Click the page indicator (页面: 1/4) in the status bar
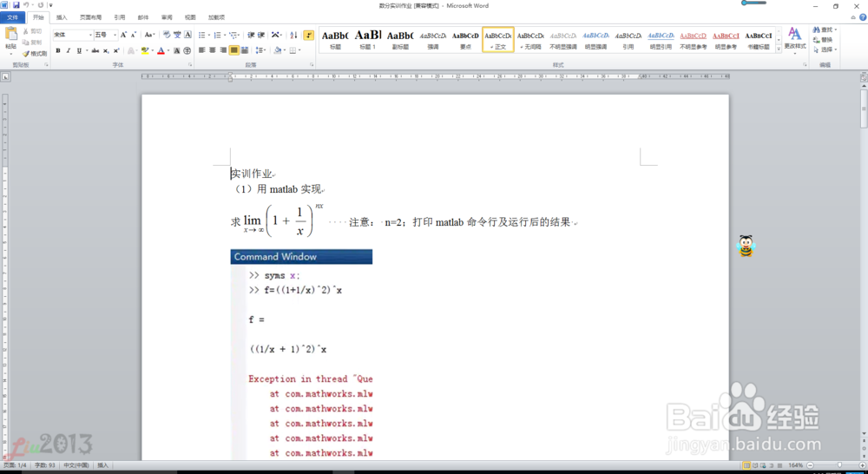The height and width of the screenshot is (474, 868). tap(15, 465)
